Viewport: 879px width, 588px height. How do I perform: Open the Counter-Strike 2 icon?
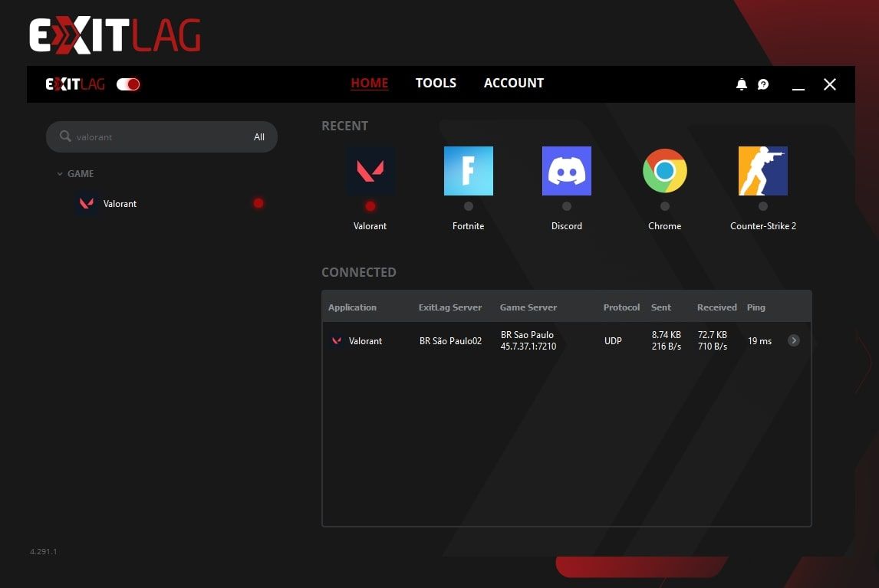(762, 171)
